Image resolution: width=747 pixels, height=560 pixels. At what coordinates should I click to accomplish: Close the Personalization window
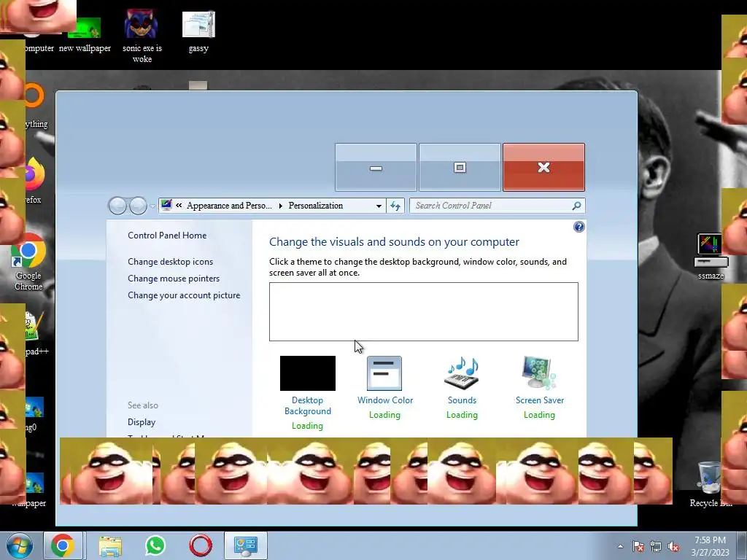click(x=543, y=167)
